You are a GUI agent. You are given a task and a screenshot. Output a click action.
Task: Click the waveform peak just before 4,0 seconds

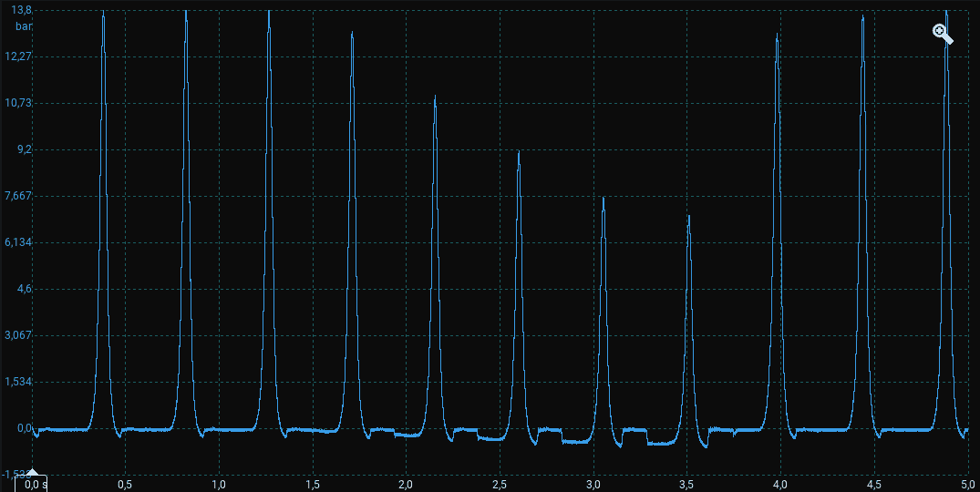[777, 36]
